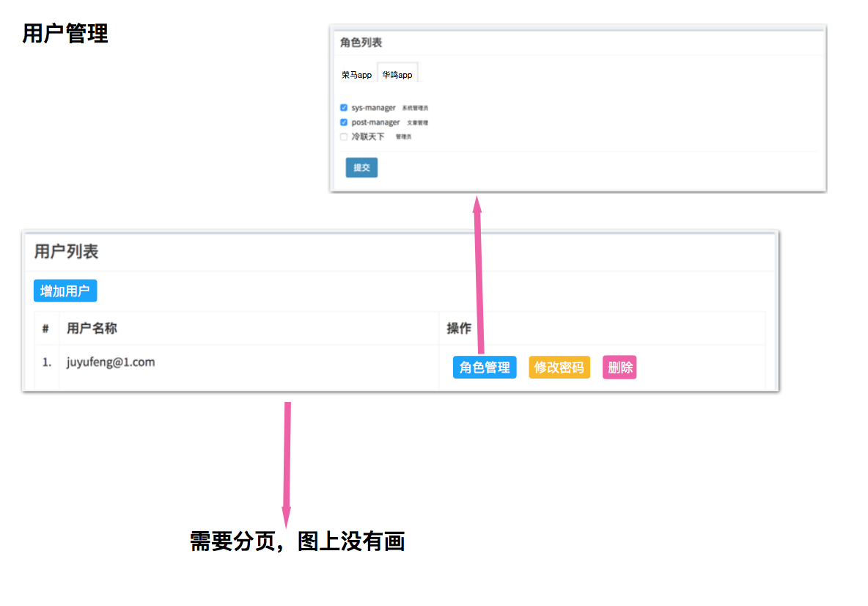The height and width of the screenshot is (606, 868).
Task: Click the 角色列表 panel title
Action: tap(361, 43)
